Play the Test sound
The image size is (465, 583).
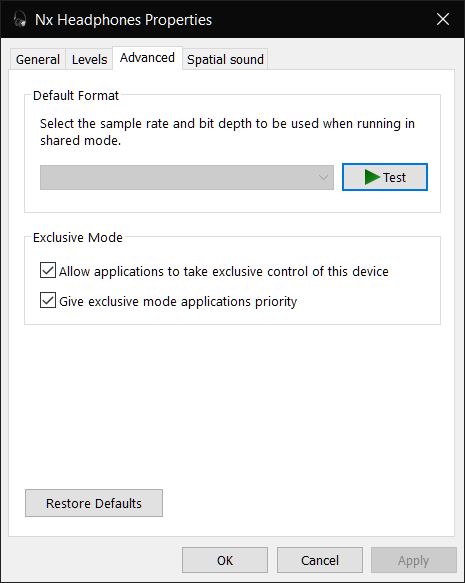[x=385, y=177]
